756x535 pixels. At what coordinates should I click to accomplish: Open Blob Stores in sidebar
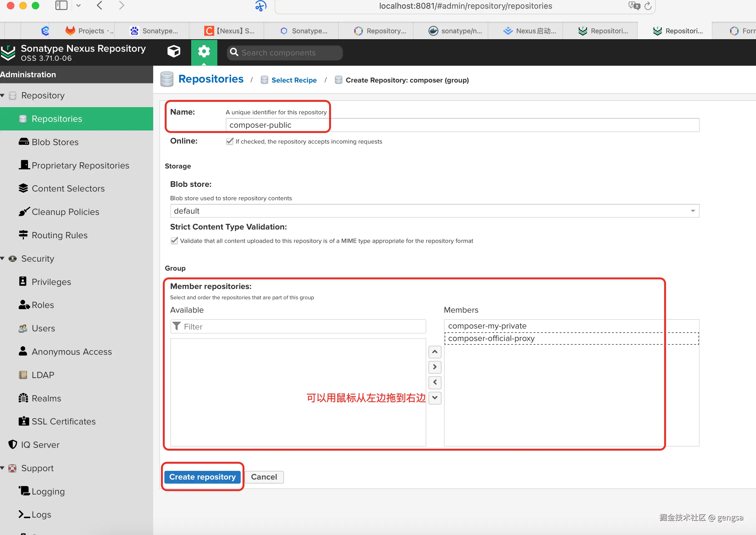[x=55, y=142]
